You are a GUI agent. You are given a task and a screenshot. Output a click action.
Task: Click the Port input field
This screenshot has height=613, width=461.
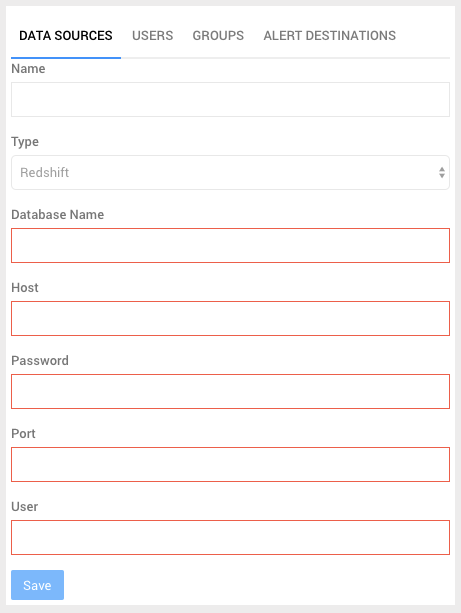230,464
